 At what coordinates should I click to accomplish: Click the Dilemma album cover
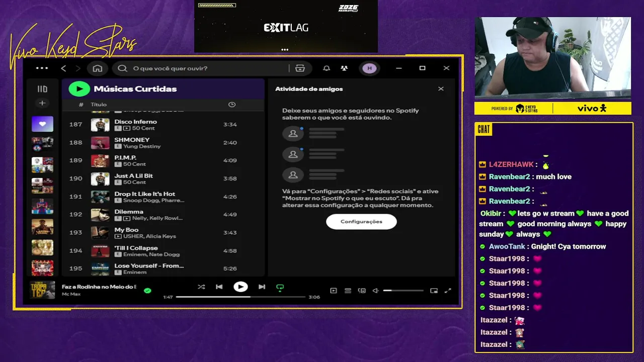[100, 215]
